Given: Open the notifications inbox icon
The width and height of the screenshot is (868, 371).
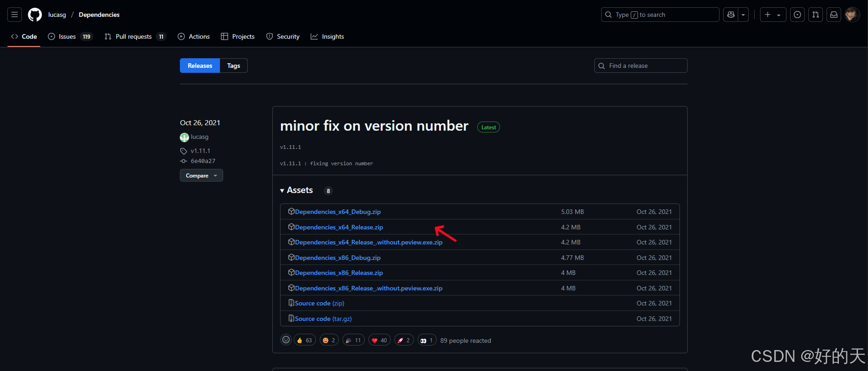Looking at the screenshot, I should 834,15.
